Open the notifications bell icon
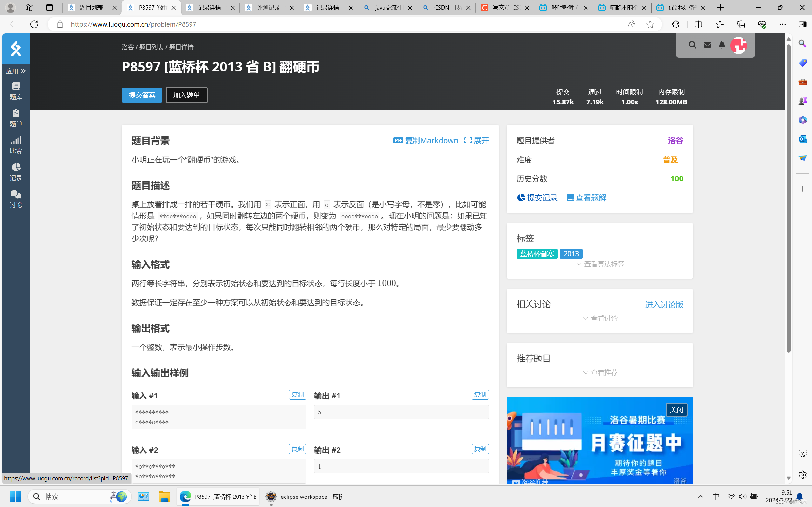Image resolution: width=812 pixels, height=507 pixels. [x=722, y=45]
